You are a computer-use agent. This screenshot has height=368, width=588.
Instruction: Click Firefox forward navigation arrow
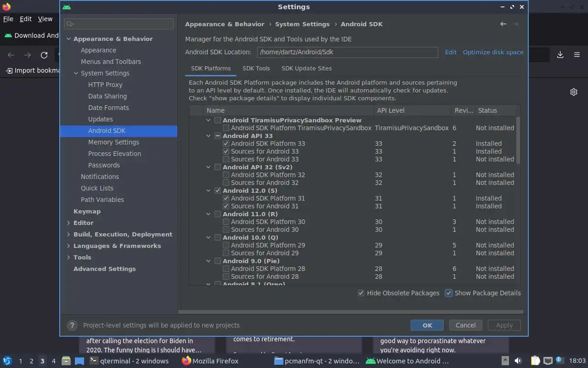tap(28, 55)
